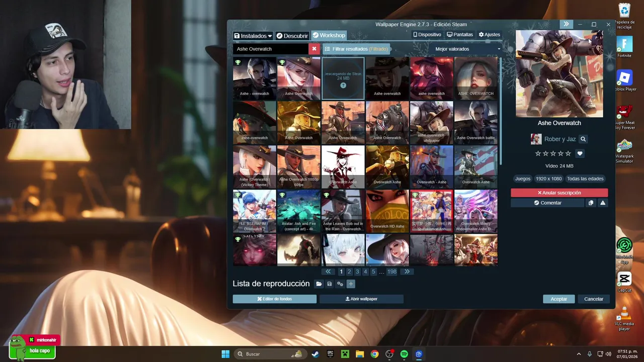644x362 pixels.
Task: Open Spotify from taskbar
Action: click(404, 354)
